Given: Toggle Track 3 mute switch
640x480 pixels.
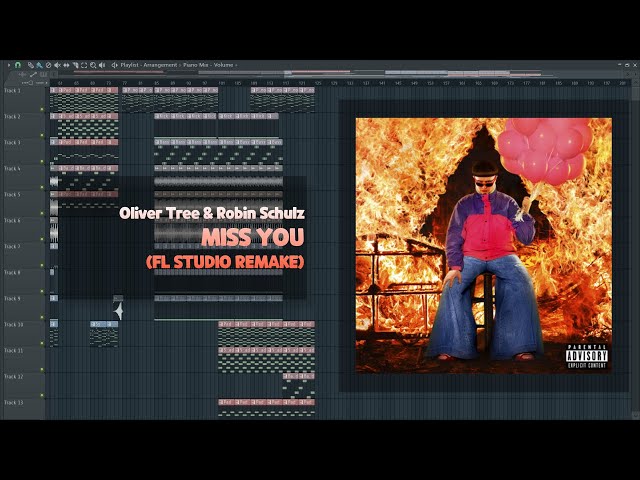Looking at the screenshot, I should pos(42,162).
